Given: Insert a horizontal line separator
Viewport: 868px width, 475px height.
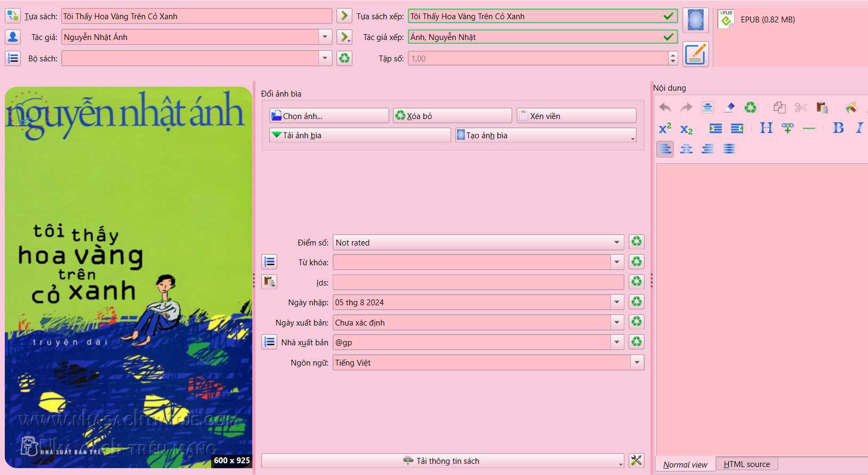Looking at the screenshot, I should (x=809, y=128).
